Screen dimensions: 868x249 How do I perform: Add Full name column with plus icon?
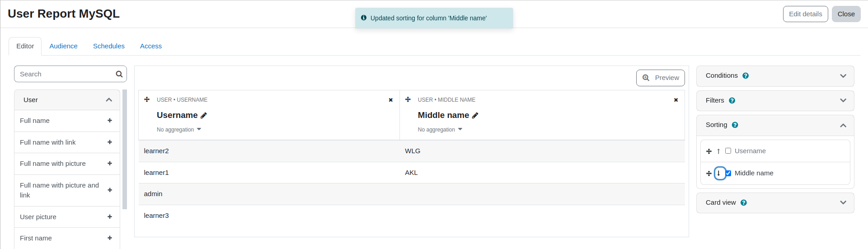(110, 121)
